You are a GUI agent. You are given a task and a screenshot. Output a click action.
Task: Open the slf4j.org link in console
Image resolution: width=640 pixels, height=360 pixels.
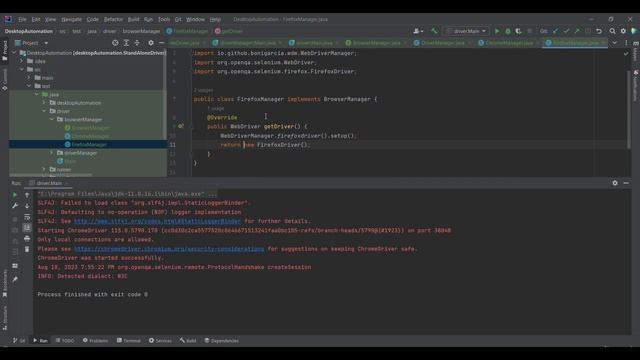(x=157, y=221)
